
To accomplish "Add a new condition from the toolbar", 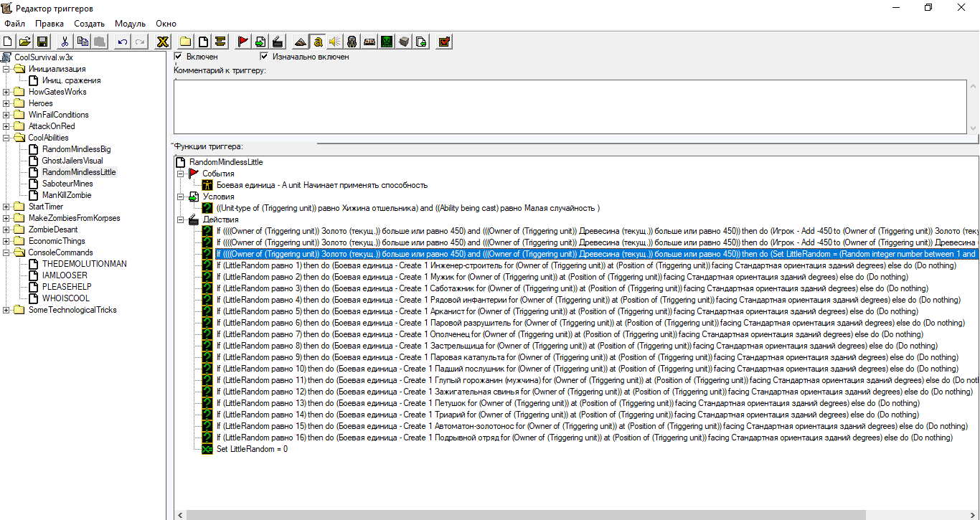I will click(x=260, y=42).
